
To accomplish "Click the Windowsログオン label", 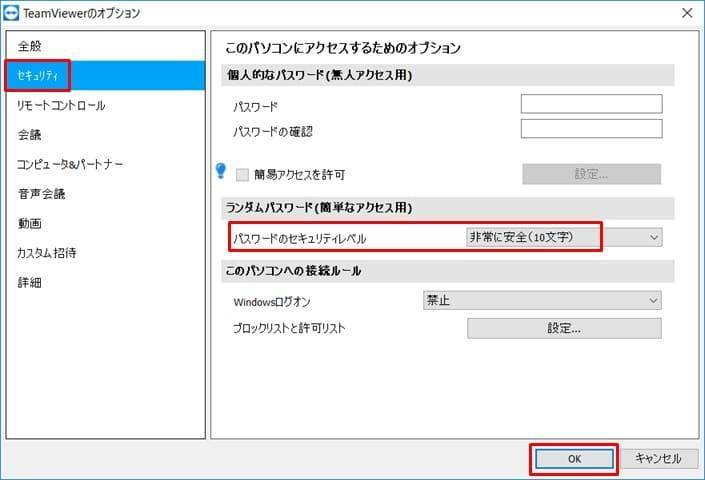I will tap(272, 302).
